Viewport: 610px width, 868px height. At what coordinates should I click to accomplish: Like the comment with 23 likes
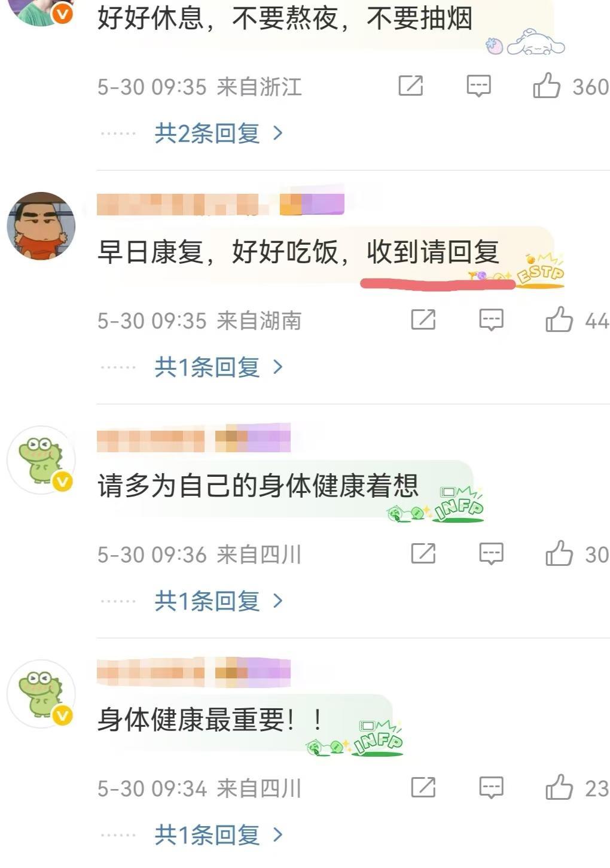(559, 788)
